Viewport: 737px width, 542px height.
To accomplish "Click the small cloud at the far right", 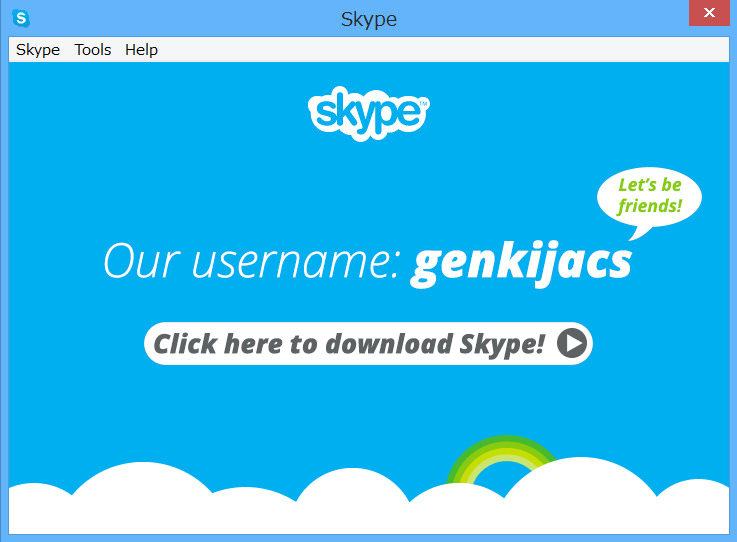I will (x=695, y=505).
